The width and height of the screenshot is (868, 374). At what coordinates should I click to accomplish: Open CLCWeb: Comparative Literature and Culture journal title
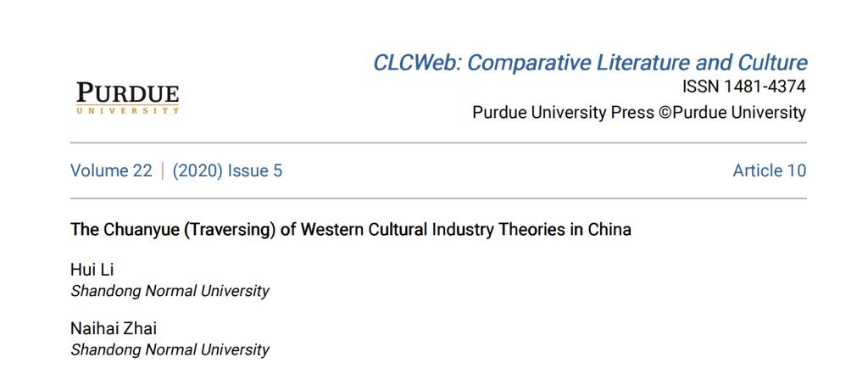[590, 63]
